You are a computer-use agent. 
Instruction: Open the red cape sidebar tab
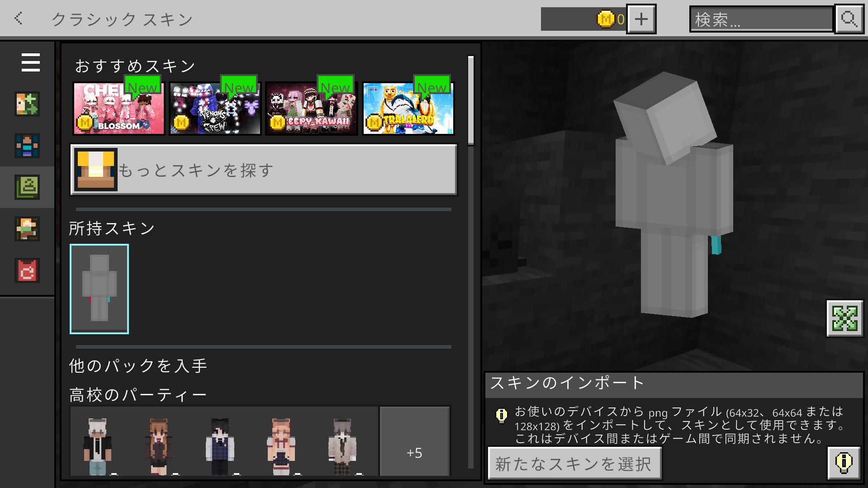coord(27,270)
